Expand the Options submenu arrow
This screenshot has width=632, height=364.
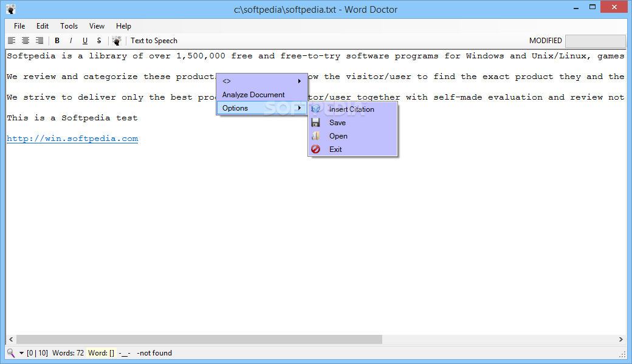pyautogui.click(x=300, y=108)
